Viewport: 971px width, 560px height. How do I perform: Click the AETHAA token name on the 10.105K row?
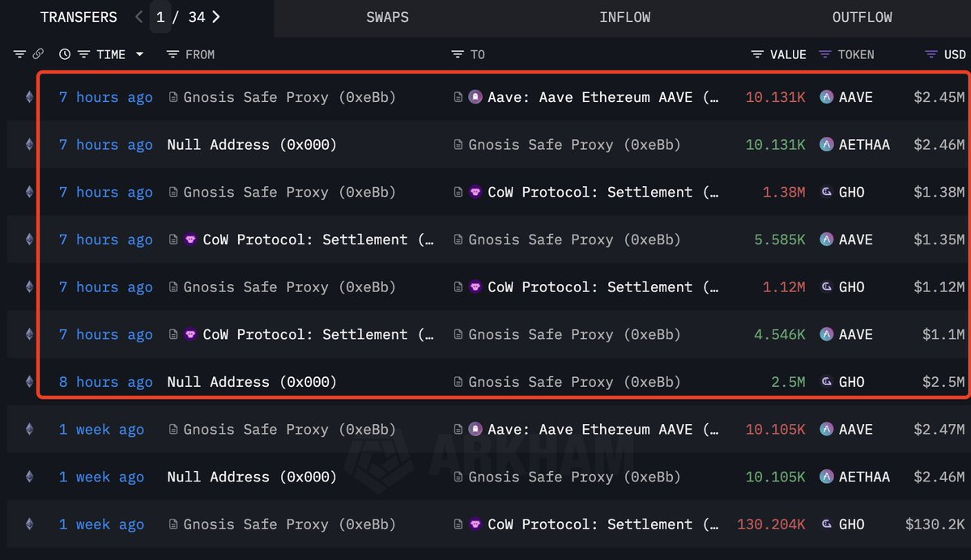[x=864, y=477]
